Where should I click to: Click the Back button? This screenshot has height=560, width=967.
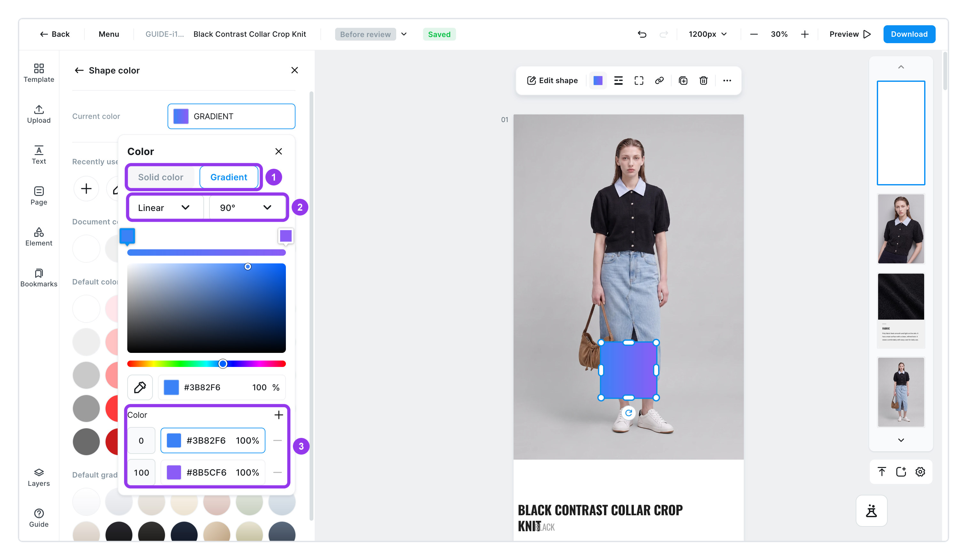pyautogui.click(x=54, y=34)
